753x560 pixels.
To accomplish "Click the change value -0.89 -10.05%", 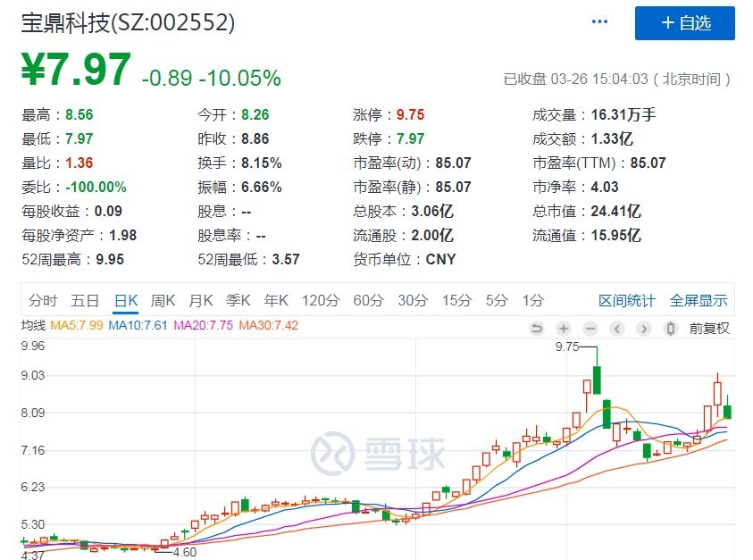I will pos(212,78).
